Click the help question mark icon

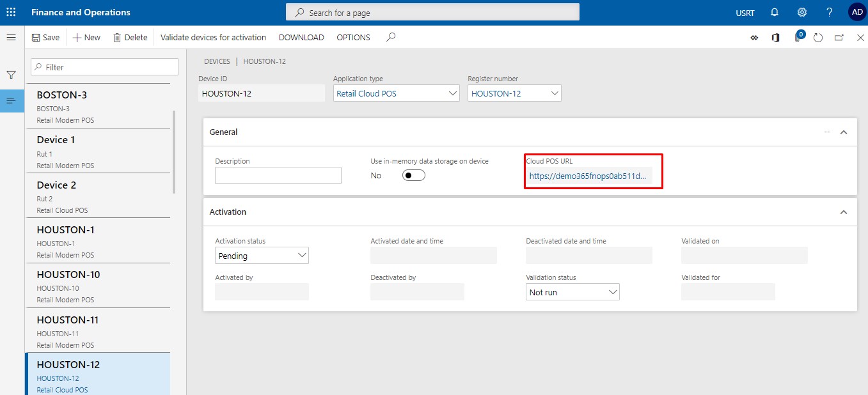tap(829, 12)
